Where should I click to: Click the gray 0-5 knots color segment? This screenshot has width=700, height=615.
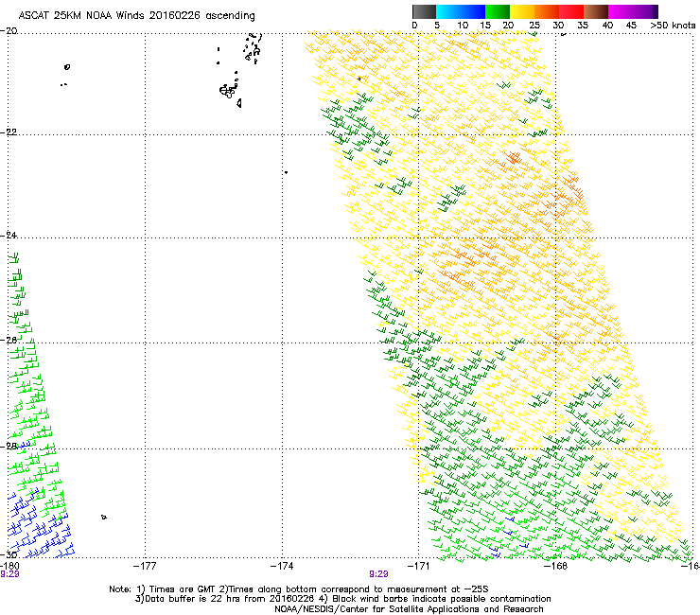424,11
